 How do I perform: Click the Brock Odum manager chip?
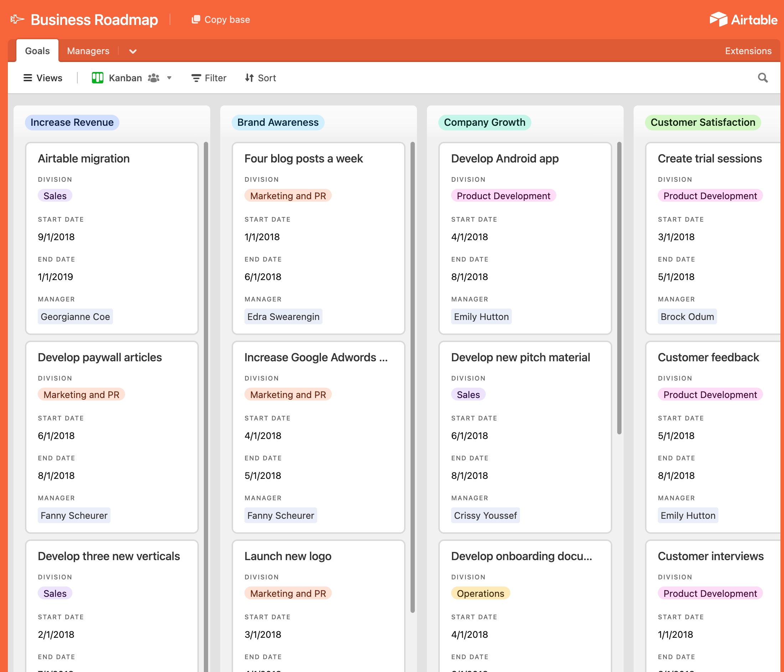(x=687, y=316)
